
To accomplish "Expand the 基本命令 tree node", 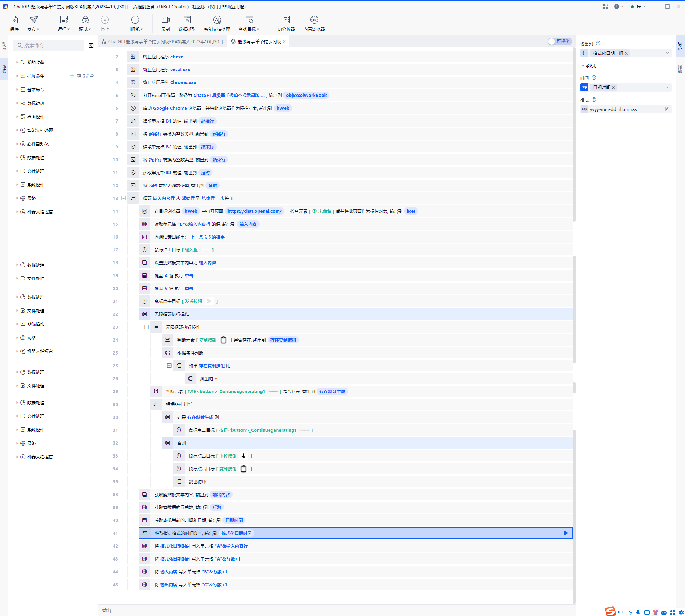I will click(x=17, y=89).
